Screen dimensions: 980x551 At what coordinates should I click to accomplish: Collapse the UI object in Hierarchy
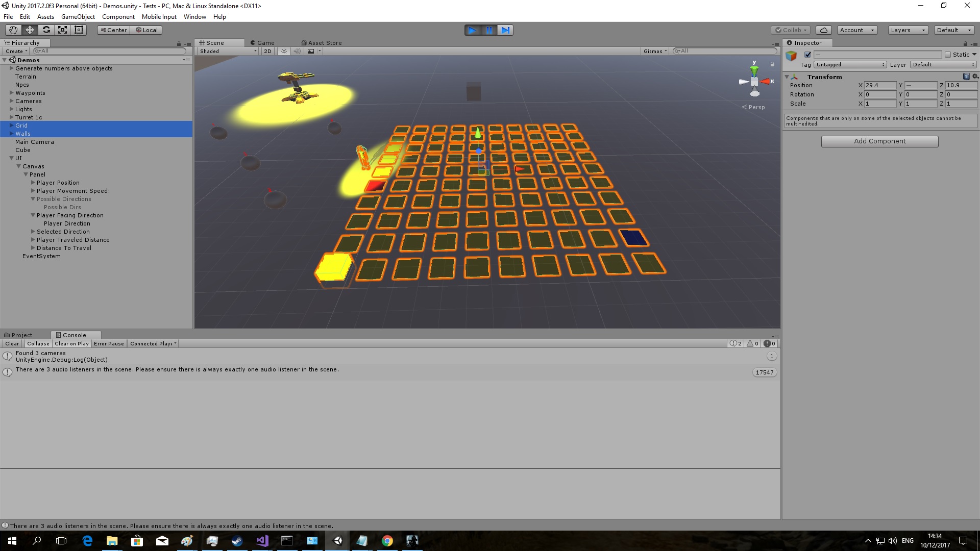tap(11, 158)
